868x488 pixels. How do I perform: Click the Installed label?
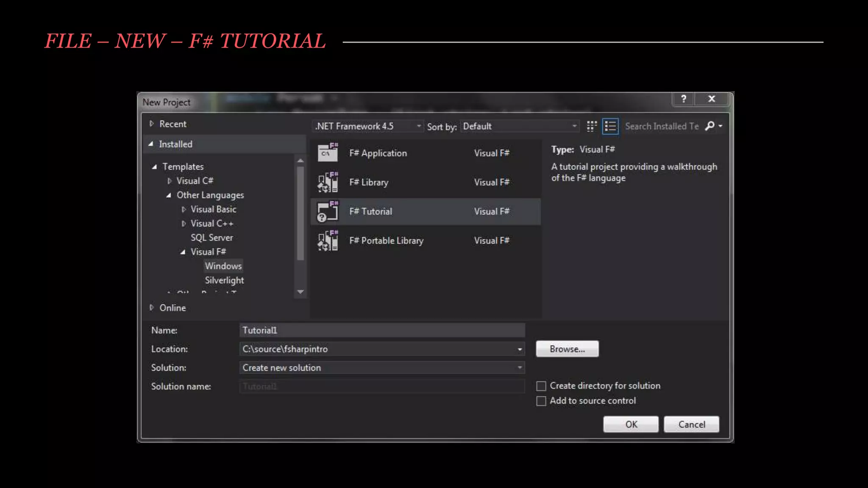175,144
